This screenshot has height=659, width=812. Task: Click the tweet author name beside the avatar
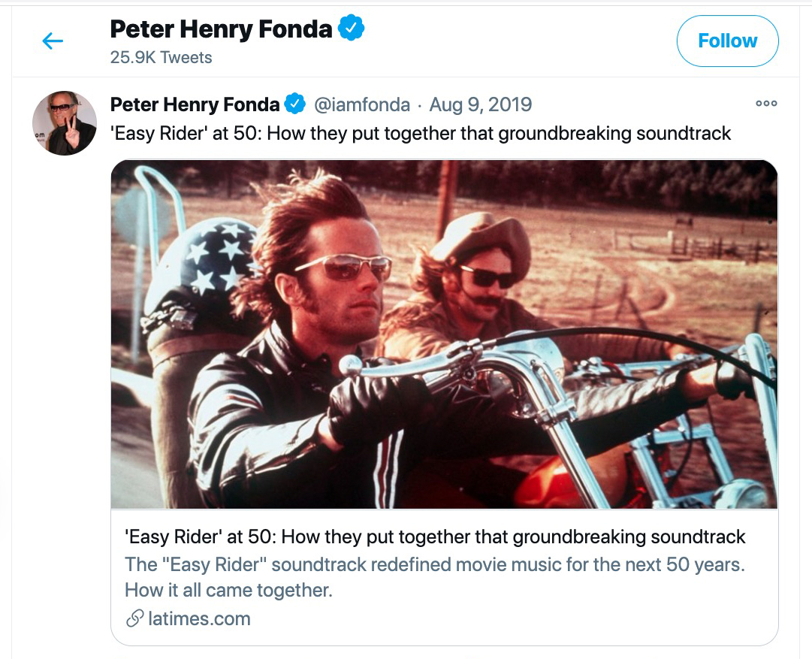click(195, 104)
